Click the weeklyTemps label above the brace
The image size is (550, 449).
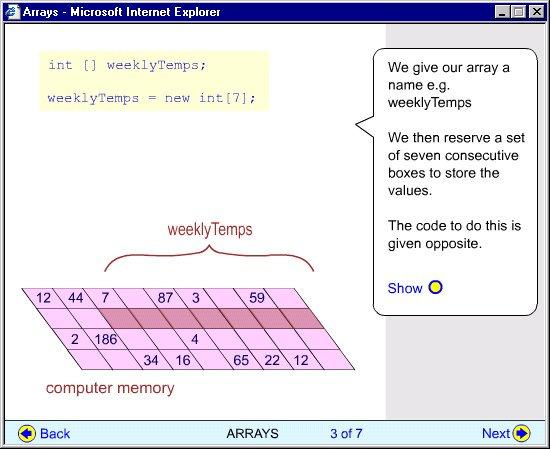[210, 230]
